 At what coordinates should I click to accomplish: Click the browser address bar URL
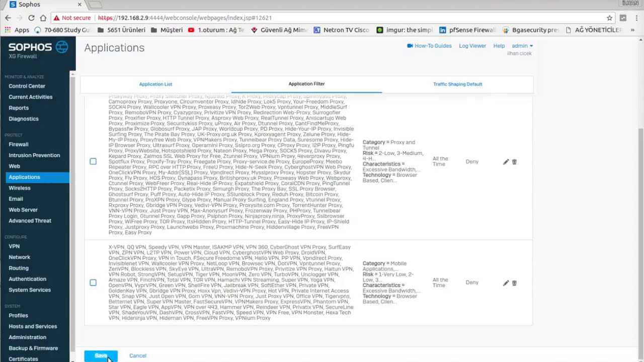tap(185, 18)
